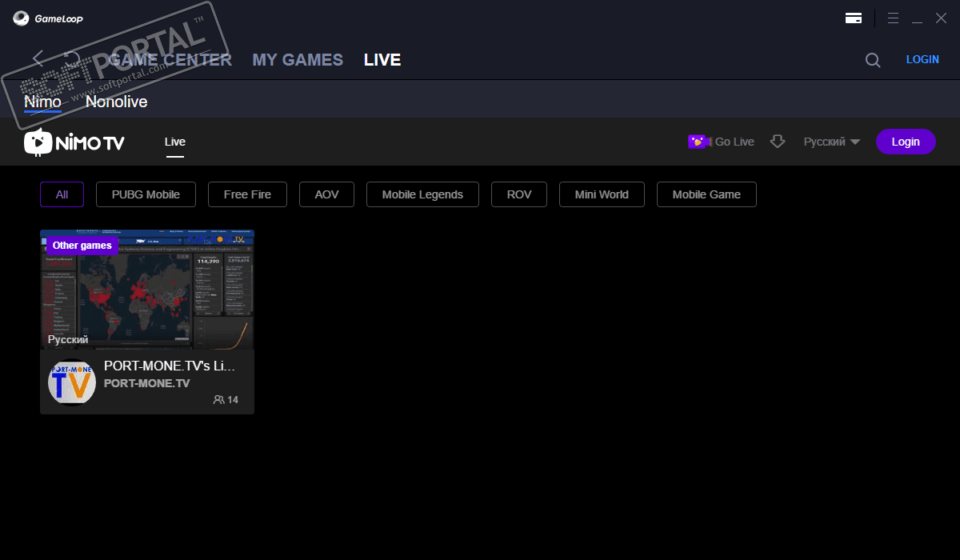Click the GameLoop logo icon
Screen dimensions: 960x560
pos(22,18)
